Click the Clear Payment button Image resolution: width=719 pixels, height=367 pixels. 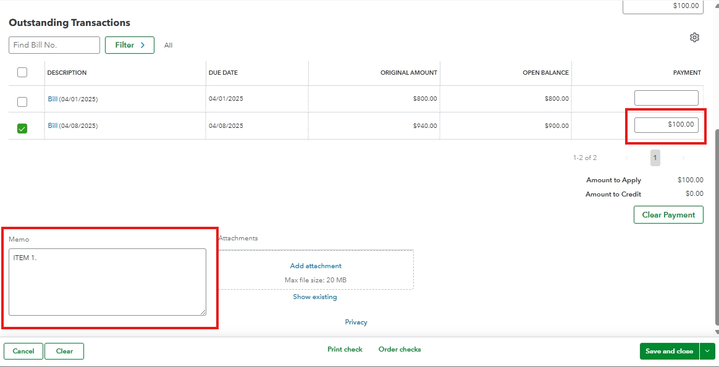668,215
